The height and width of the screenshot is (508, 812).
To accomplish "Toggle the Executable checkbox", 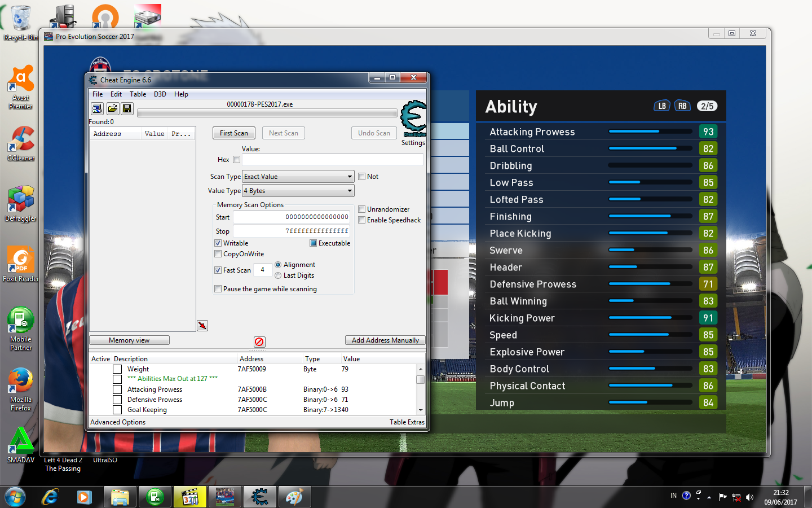I will [x=313, y=243].
